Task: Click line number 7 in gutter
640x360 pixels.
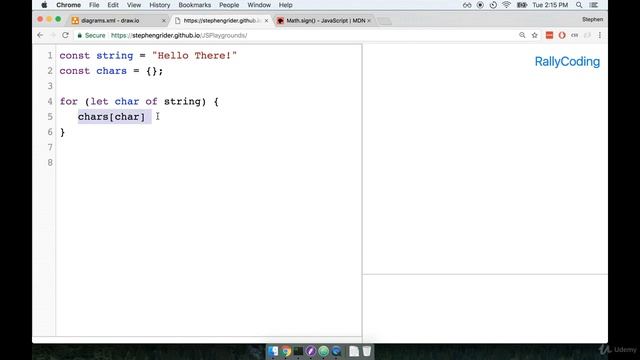Action: pyautogui.click(x=50, y=147)
